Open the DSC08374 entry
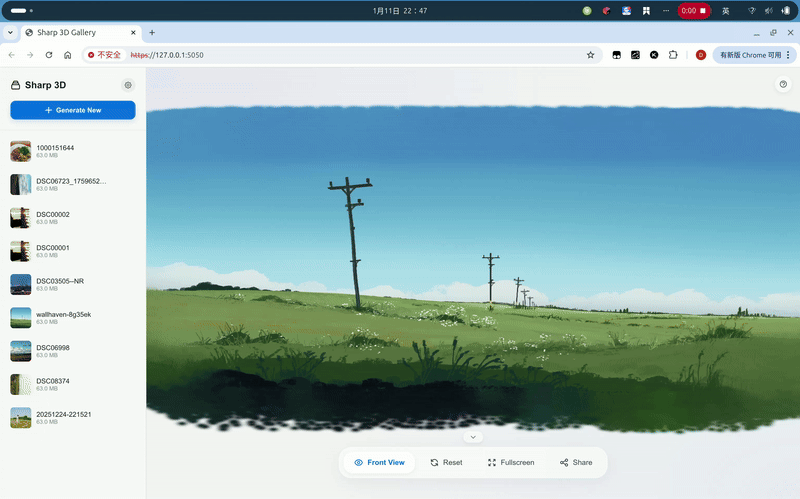Image resolution: width=800 pixels, height=499 pixels. 73,385
